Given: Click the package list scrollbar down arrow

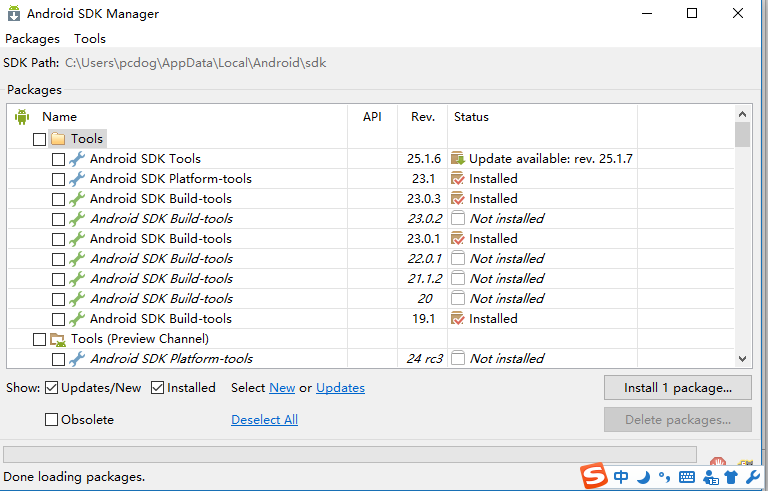Looking at the screenshot, I should tap(742, 359).
